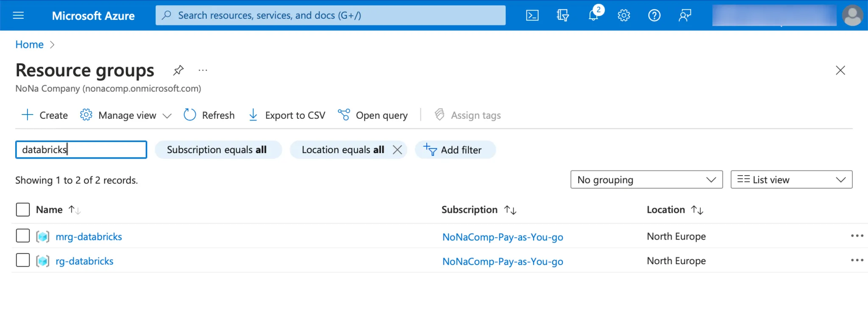The width and height of the screenshot is (868, 310).
Task: Click the Feedback icon in header
Action: 684,16
